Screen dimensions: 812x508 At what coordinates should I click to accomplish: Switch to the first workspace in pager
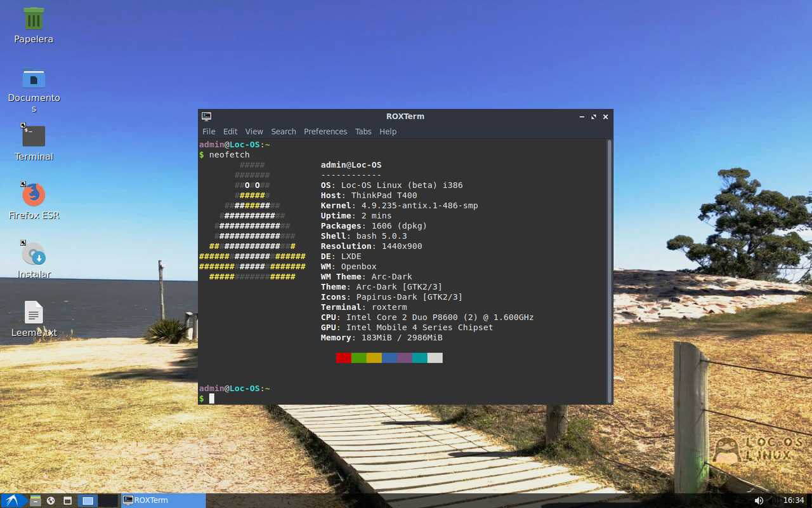point(88,500)
